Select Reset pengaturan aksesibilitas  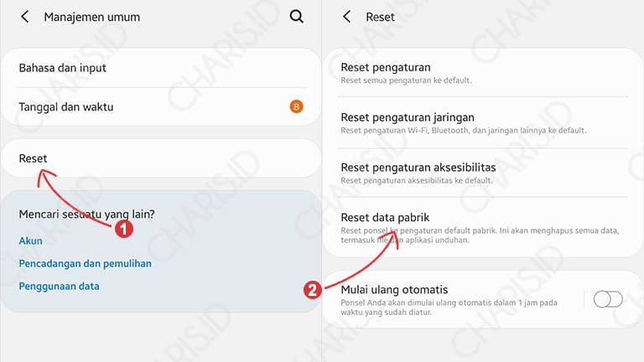(483, 173)
